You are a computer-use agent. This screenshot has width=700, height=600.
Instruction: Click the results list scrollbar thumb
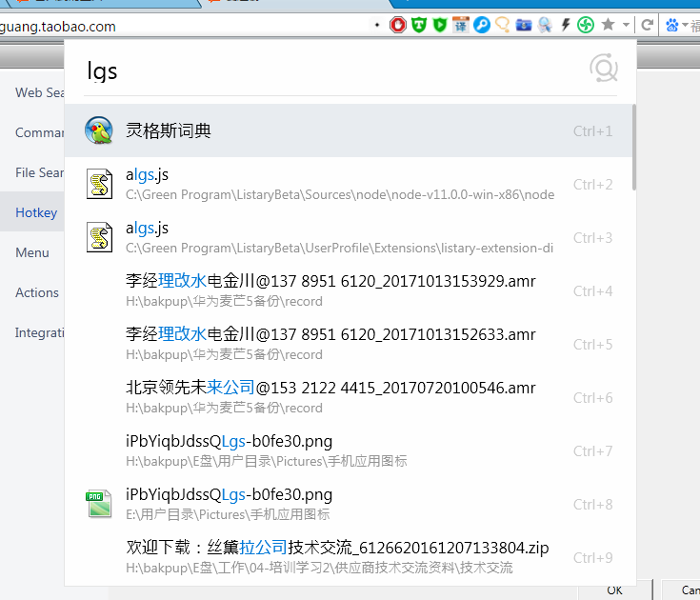pyautogui.click(x=634, y=148)
